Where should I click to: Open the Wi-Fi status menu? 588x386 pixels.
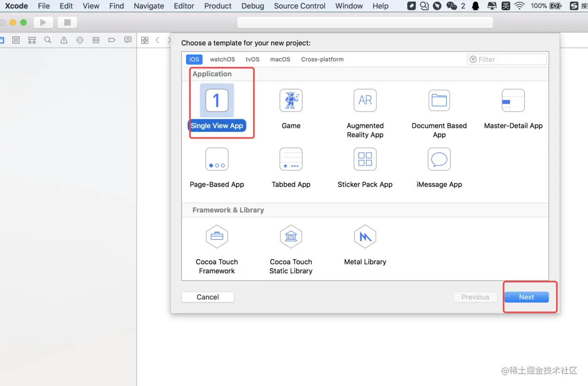click(x=520, y=6)
